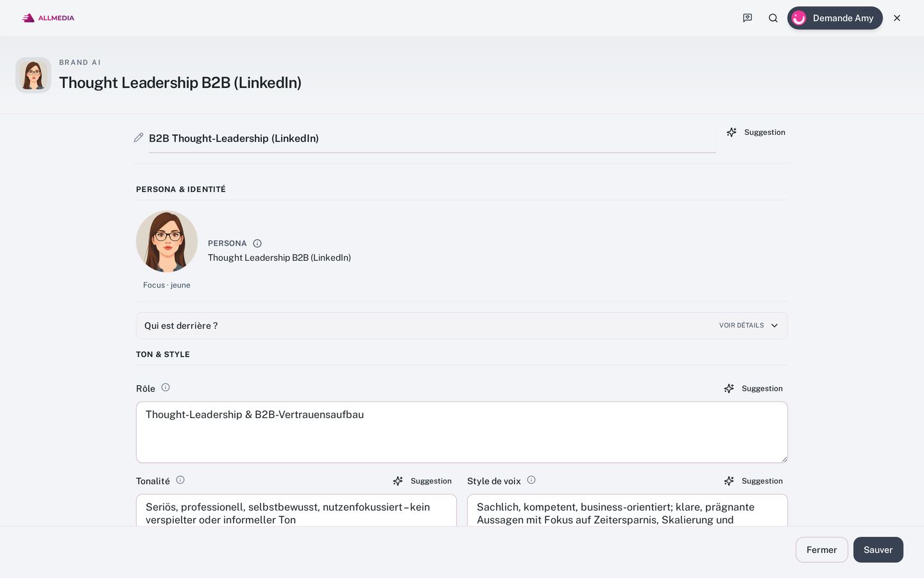Click the large persona avatar image
Image resolution: width=924 pixels, height=578 pixels.
pyautogui.click(x=167, y=241)
